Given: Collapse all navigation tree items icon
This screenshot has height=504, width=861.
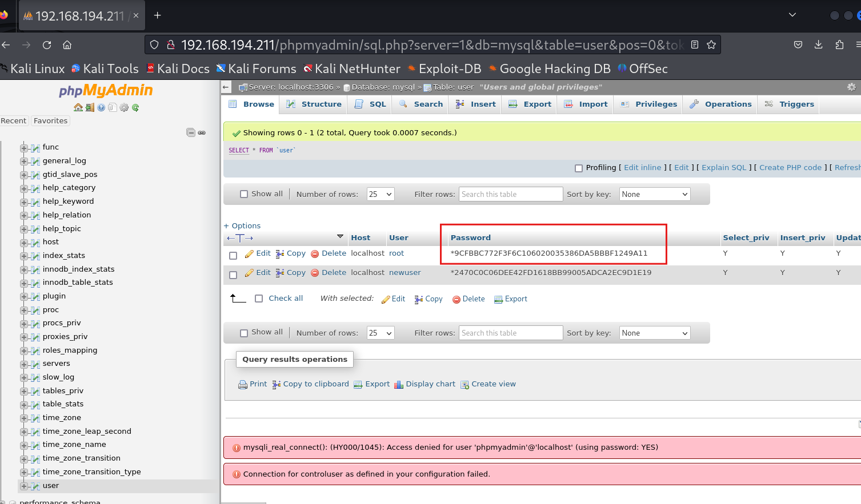Looking at the screenshot, I should coord(191,132).
